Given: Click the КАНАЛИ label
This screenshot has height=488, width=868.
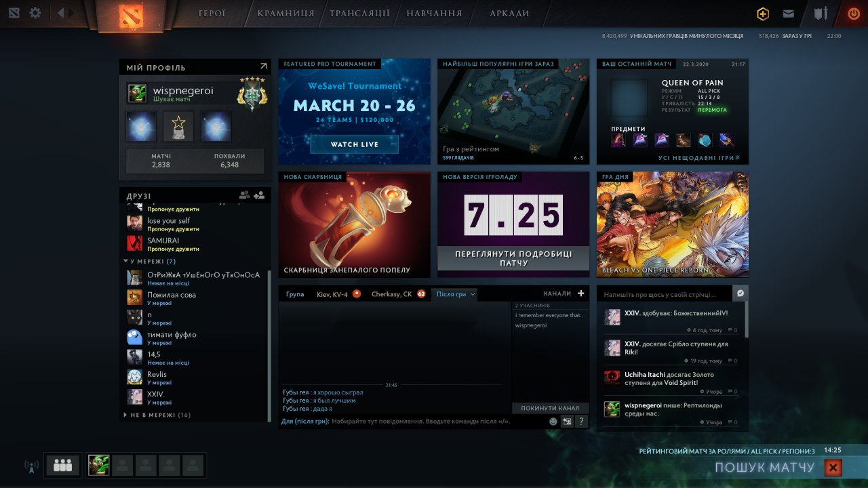Looking at the screenshot, I should tap(557, 293).
